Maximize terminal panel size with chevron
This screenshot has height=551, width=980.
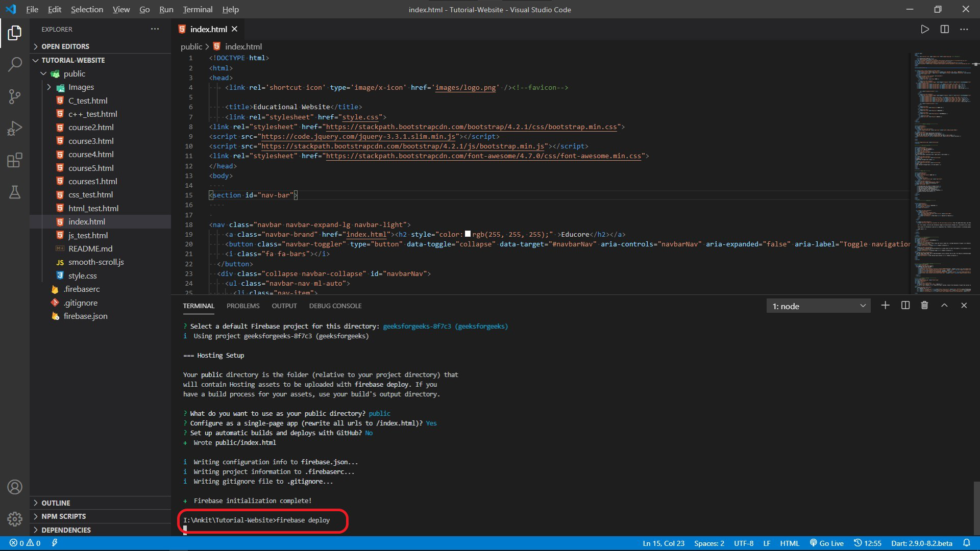944,305
